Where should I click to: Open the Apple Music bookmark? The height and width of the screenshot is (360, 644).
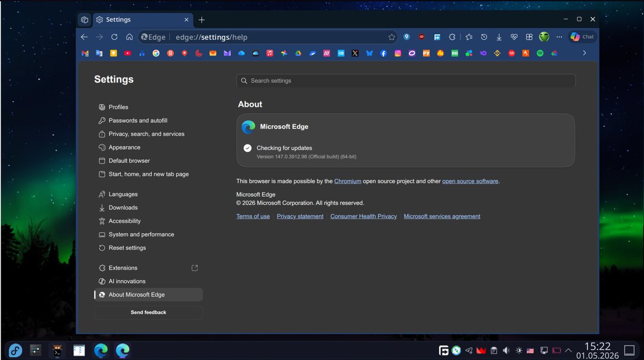click(269, 53)
